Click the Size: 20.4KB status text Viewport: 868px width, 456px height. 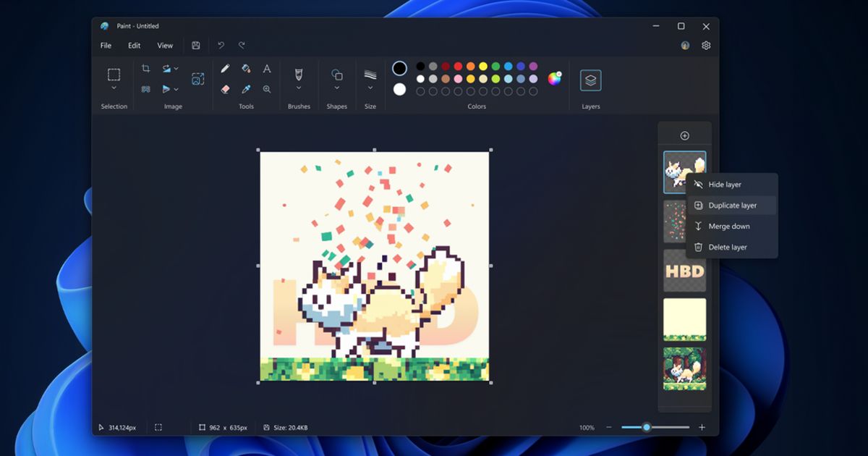coord(290,428)
